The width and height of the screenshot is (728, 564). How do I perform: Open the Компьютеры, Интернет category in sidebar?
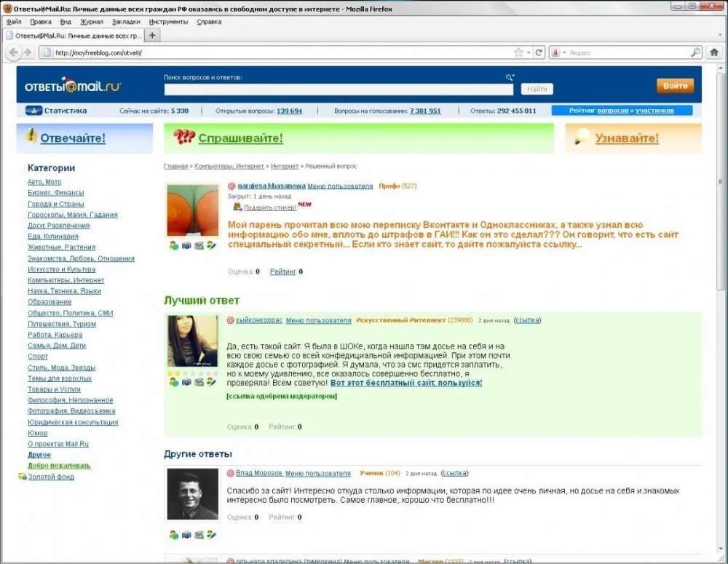pos(66,280)
